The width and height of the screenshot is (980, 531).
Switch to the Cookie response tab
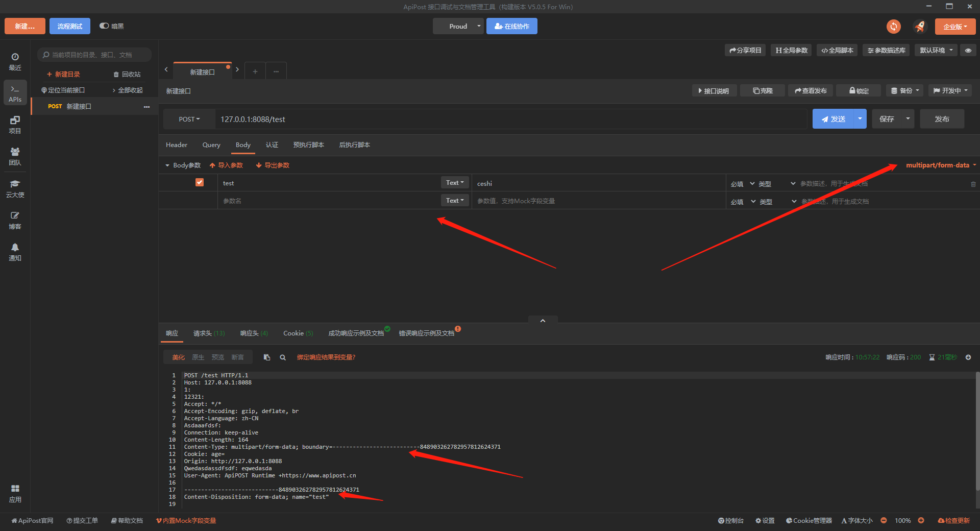(298, 333)
